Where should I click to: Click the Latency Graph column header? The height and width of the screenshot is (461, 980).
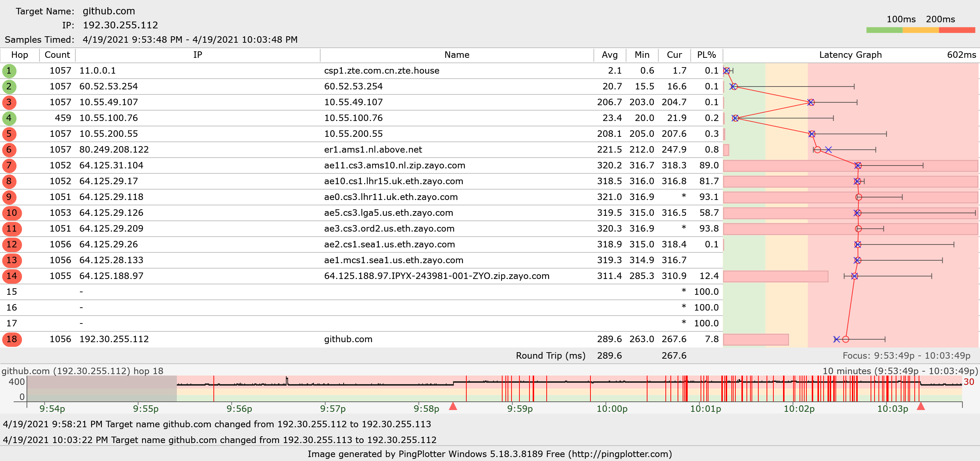click(x=850, y=55)
